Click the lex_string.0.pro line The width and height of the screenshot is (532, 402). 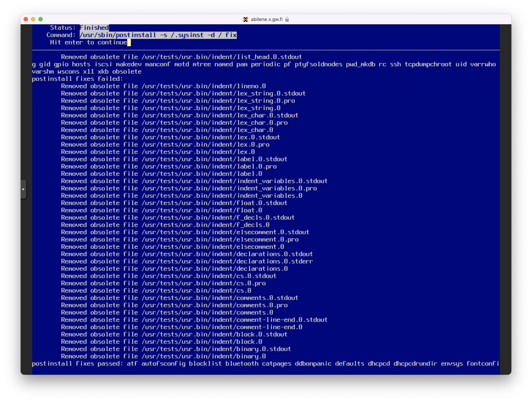(178, 101)
